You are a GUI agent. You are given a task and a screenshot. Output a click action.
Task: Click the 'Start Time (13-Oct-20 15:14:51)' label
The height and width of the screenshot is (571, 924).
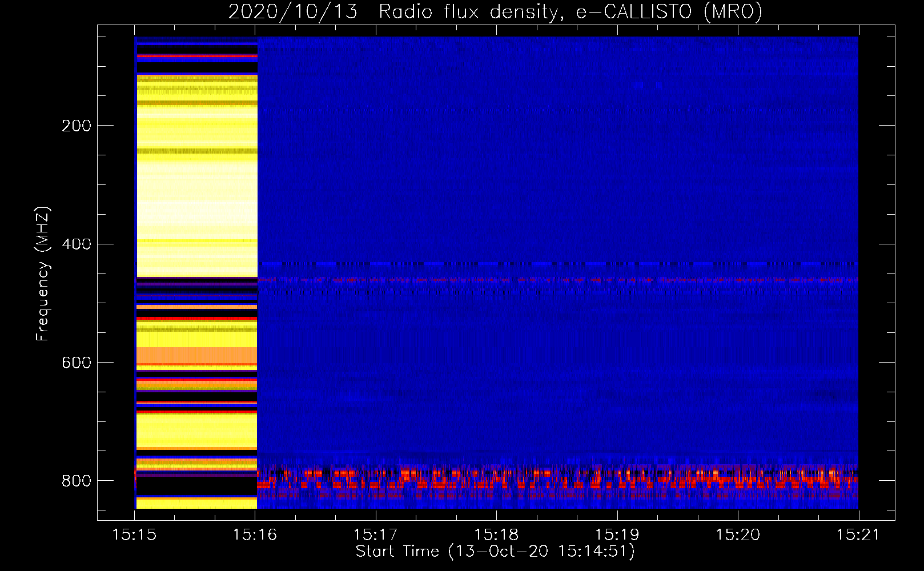[495, 552]
